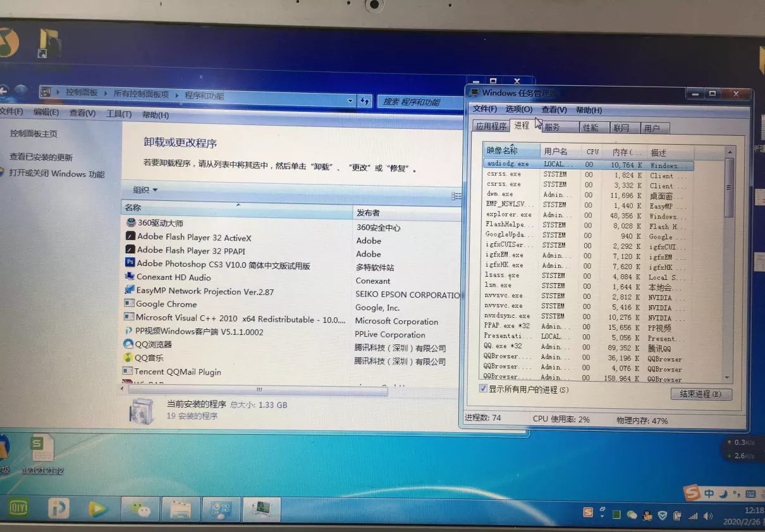Click network signal icon in system tray

pos(693,516)
